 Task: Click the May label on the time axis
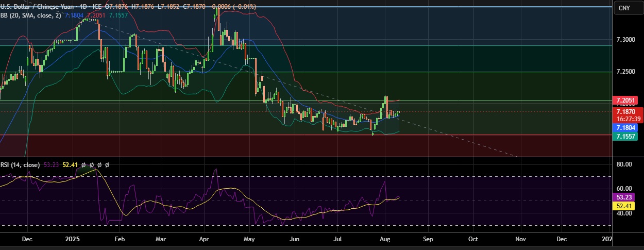tap(250, 239)
